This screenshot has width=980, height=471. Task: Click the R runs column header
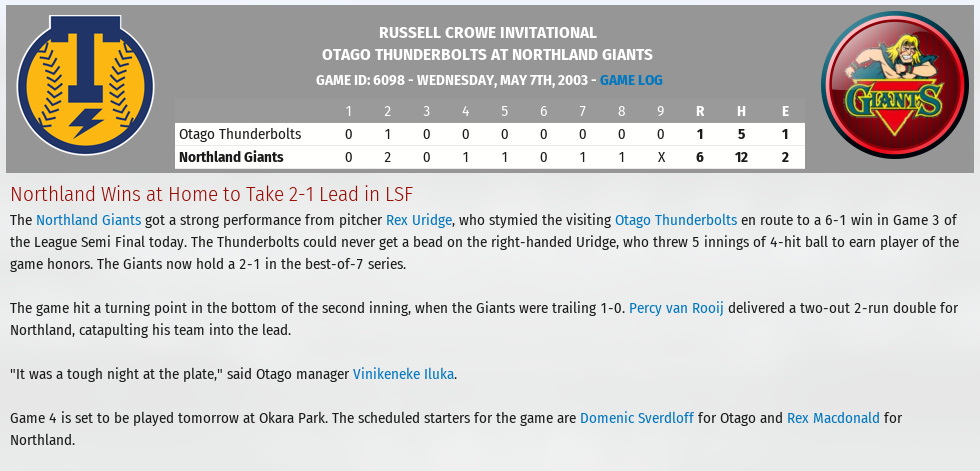tap(700, 111)
